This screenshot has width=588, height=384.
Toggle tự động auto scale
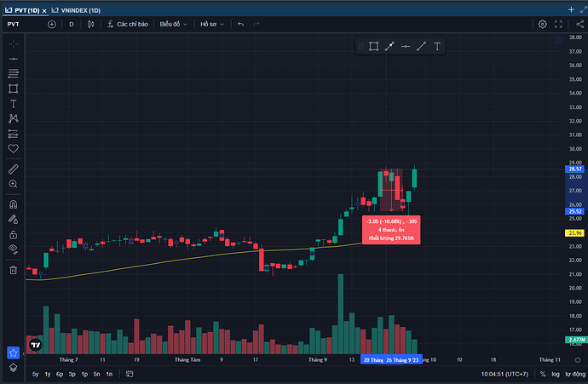point(575,374)
